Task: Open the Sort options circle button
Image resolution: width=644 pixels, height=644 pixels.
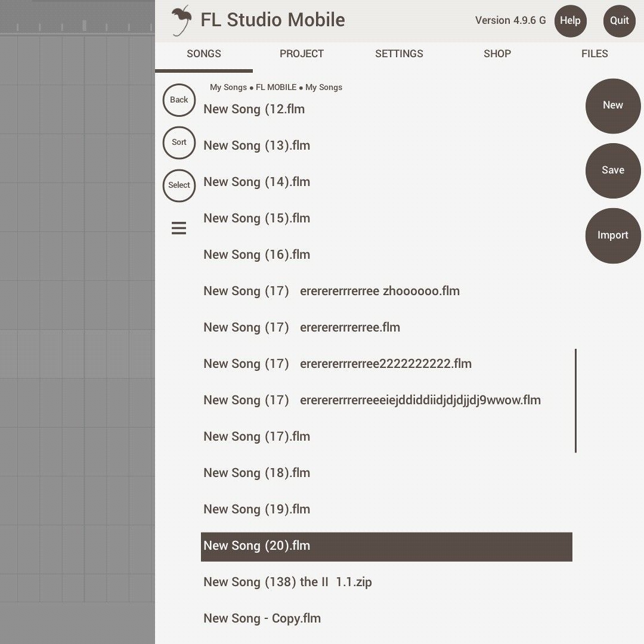Action: 179,143
